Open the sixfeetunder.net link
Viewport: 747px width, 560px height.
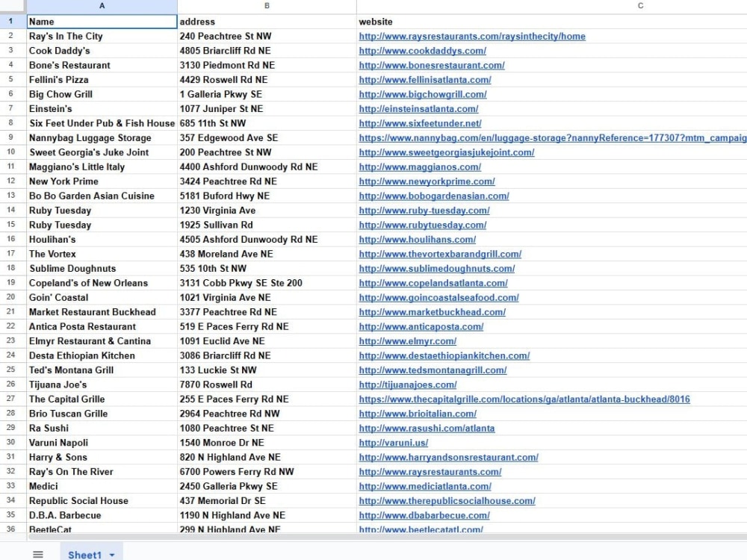pos(420,123)
